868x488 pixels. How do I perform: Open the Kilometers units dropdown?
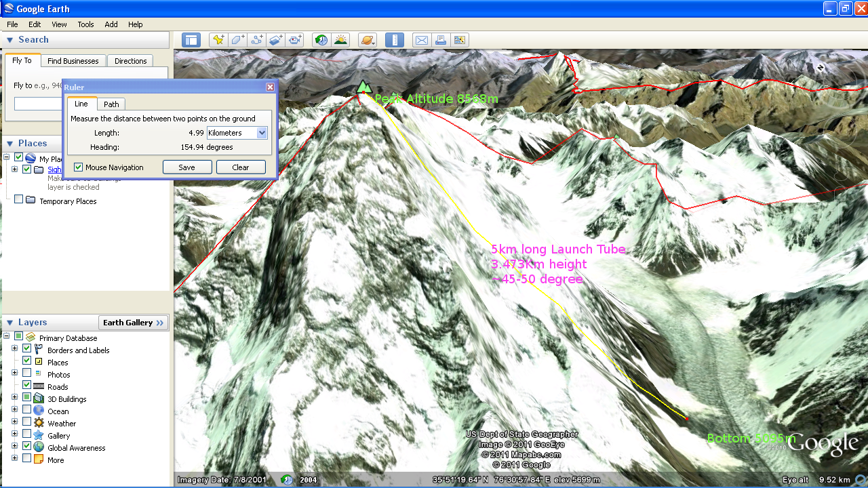(237, 133)
